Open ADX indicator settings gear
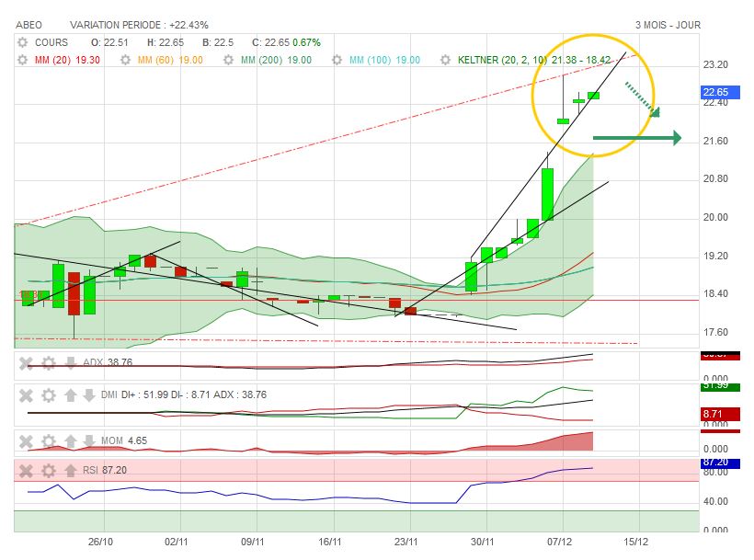 (x=49, y=363)
